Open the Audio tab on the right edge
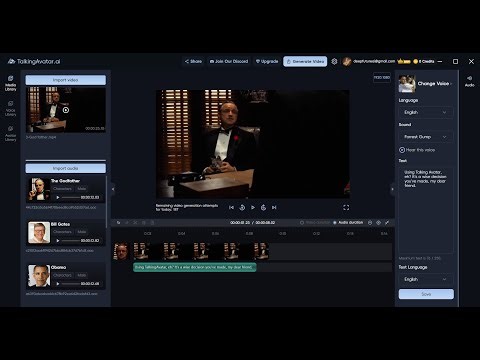Image resolution: width=480 pixels, height=360 pixels. [x=469, y=81]
